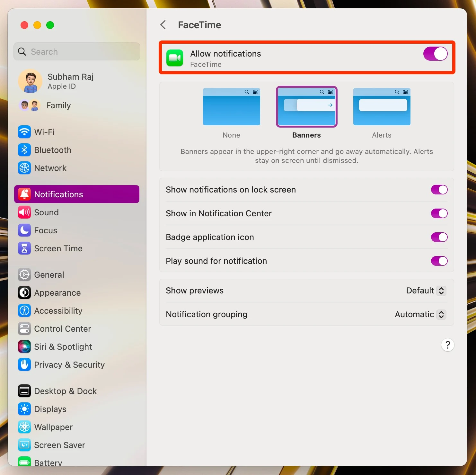
Task: Click Subham Raj Apple ID name
Action: coord(71,77)
